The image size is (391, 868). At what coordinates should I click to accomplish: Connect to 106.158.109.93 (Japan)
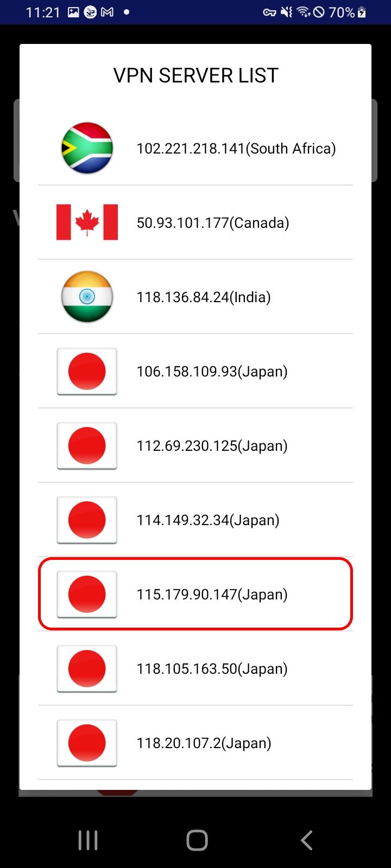pyautogui.click(x=195, y=371)
